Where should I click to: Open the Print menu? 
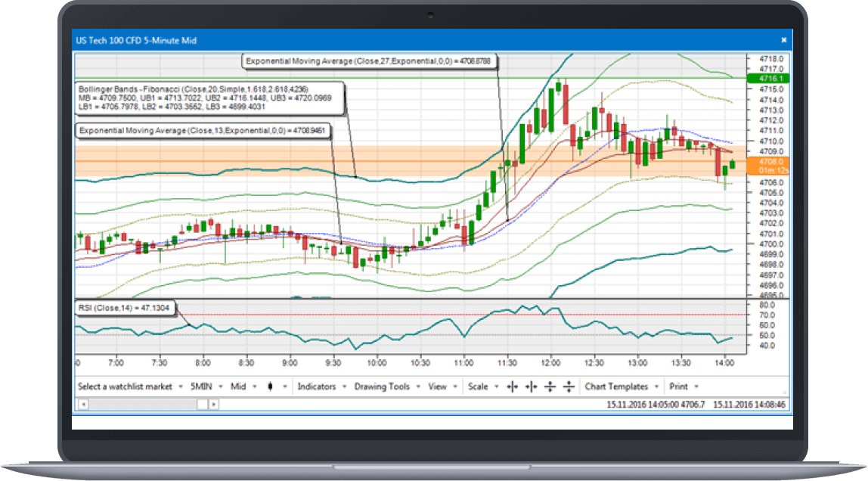click(680, 386)
